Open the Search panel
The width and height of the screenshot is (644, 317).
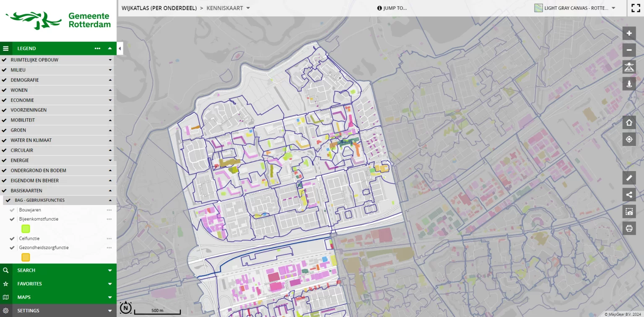(58, 270)
